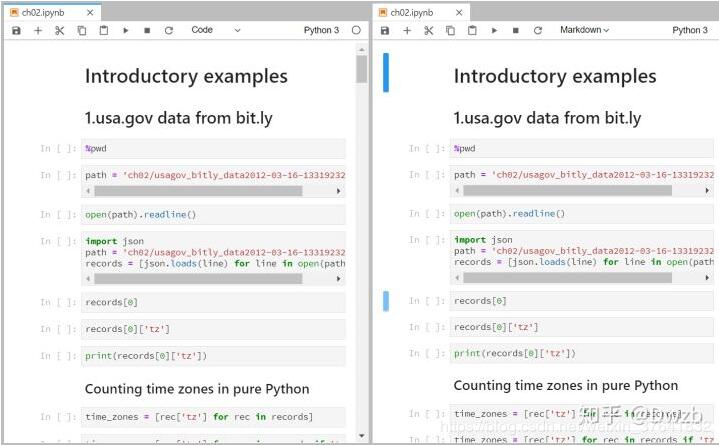
Task: Click the kernel status circle in left panel
Action: tap(356, 31)
